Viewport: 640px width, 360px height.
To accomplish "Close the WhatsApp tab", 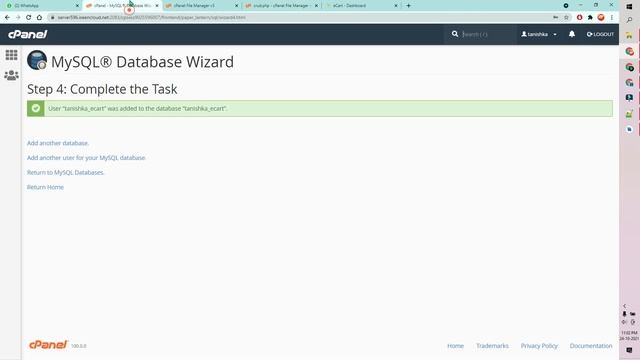I will 77,6.
